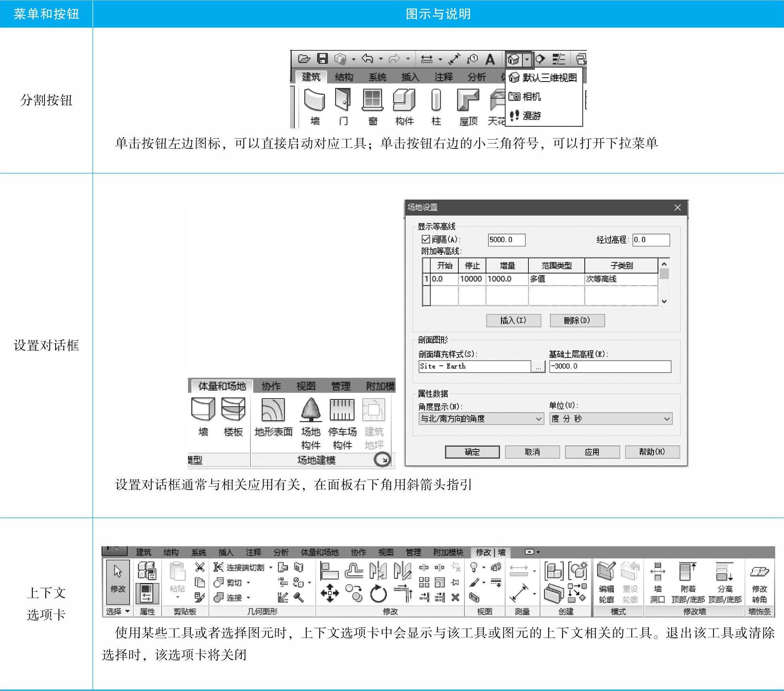Expand the 连接端切割 dropdown arrow
784x691 pixels.
coord(271,567)
